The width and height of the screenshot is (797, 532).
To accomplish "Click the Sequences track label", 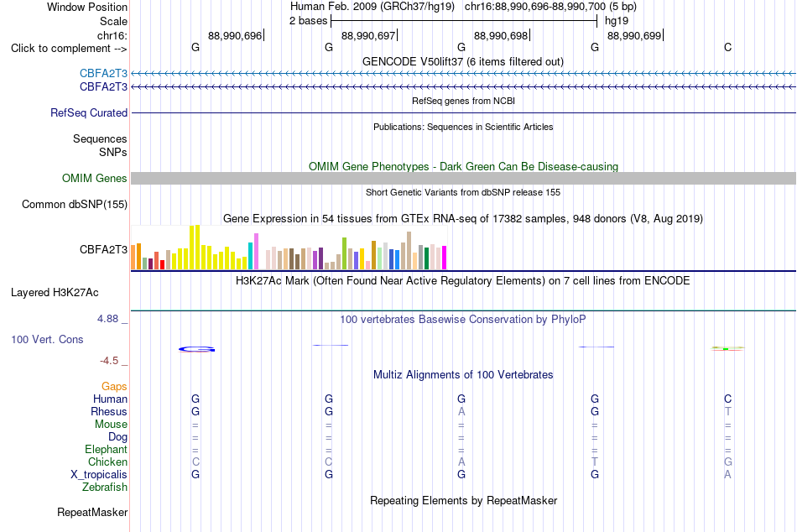I will (100, 138).
